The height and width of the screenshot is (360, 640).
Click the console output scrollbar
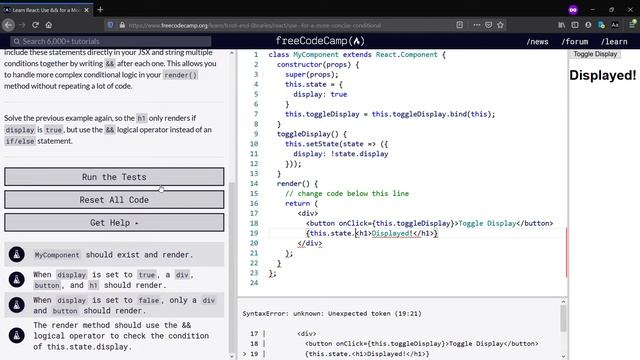[563, 318]
